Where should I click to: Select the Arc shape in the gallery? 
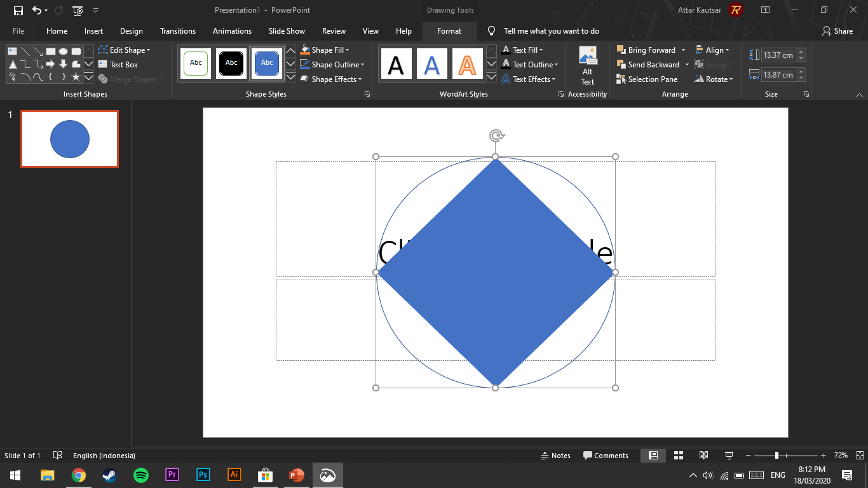[25, 77]
